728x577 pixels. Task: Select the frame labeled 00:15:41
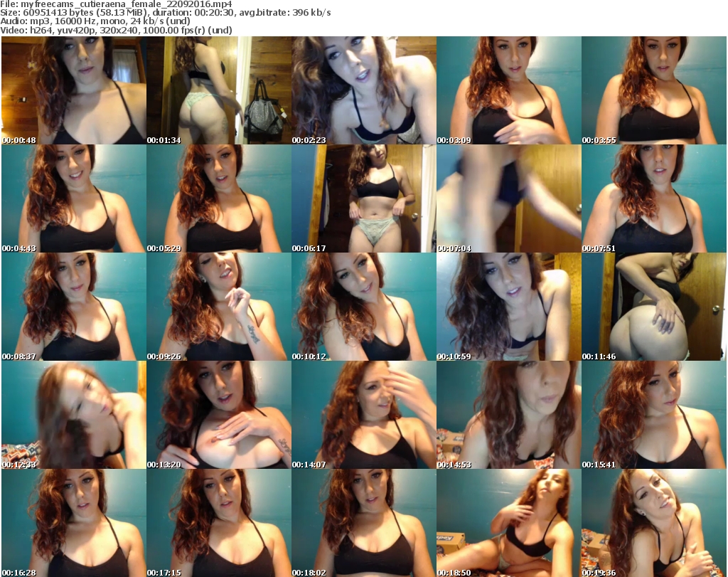(653, 415)
